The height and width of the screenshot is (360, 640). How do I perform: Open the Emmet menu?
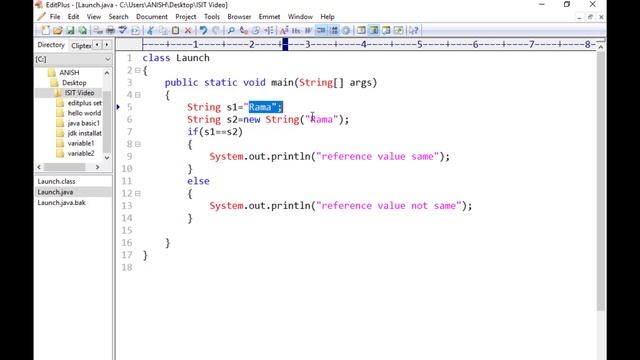(269, 17)
